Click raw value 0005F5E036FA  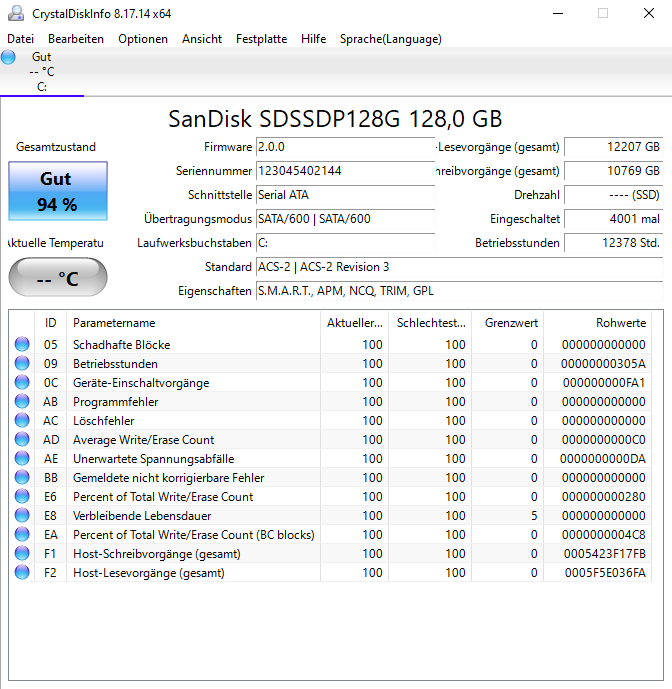click(x=605, y=573)
